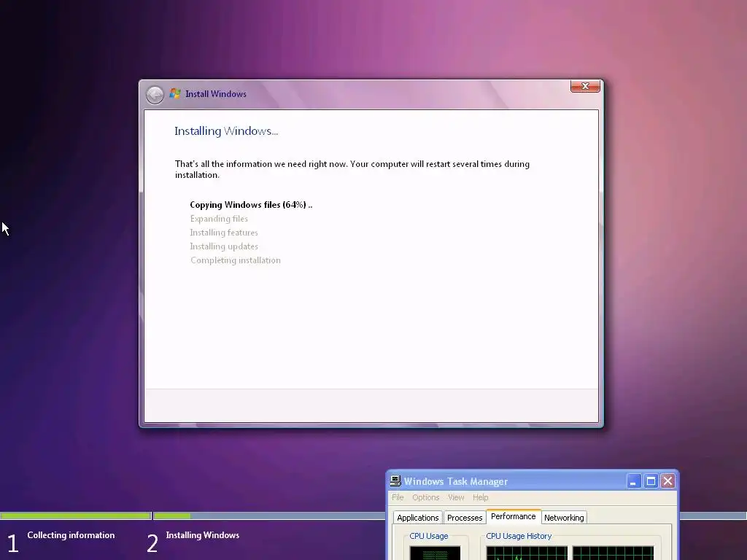This screenshot has width=747, height=560.
Task: Close the Windows Task Manager window
Action: [668, 481]
